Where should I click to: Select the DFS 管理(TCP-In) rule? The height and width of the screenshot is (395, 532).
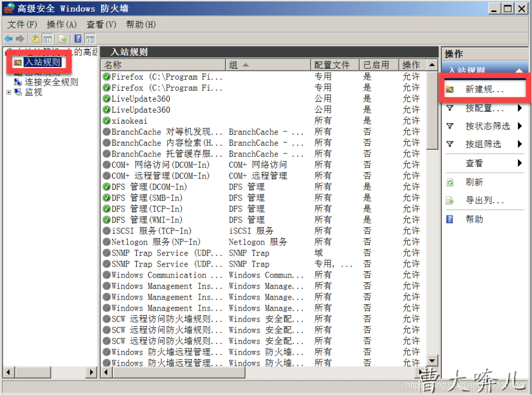pyautogui.click(x=263, y=209)
